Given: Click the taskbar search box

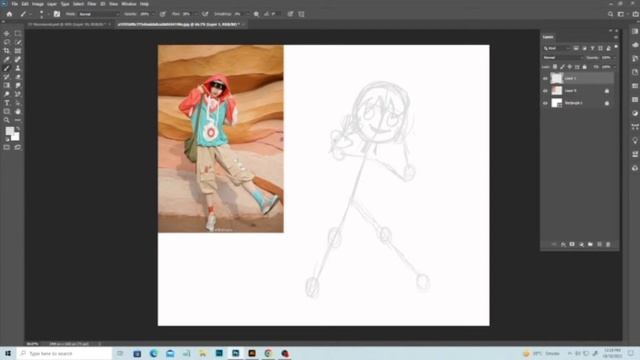Looking at the screenshot, I should tap(65, 353).
